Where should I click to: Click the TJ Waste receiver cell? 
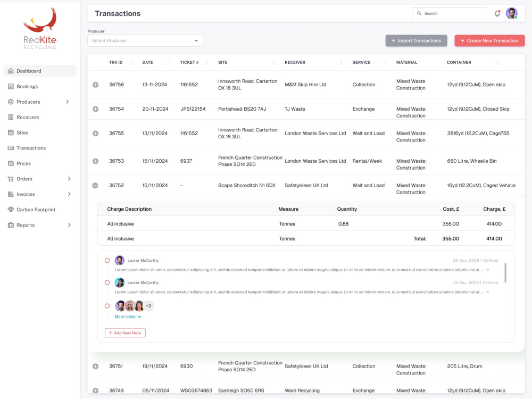(295, 109)
